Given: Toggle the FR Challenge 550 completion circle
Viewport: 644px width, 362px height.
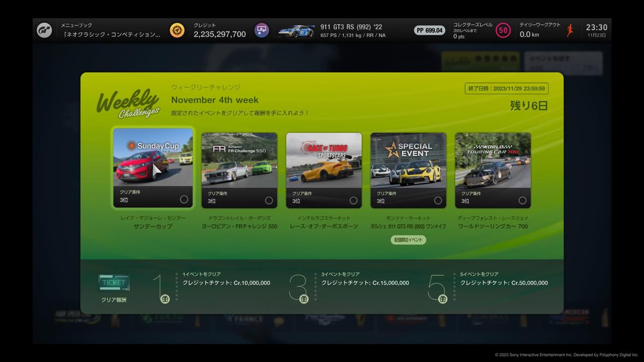Looking at the screenshot, I should pyautogui.click(x=269, y=201).
